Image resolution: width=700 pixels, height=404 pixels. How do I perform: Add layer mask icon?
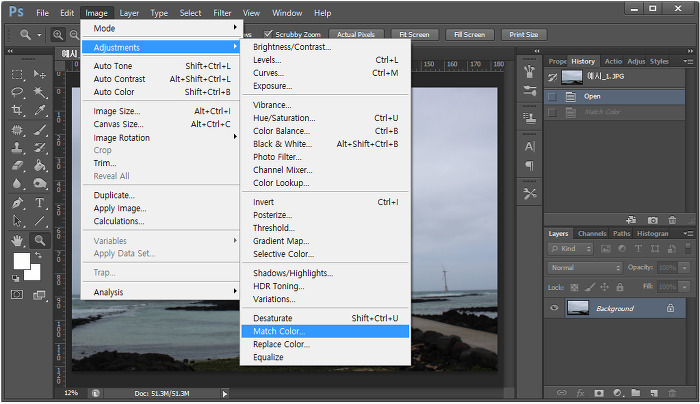599,393
